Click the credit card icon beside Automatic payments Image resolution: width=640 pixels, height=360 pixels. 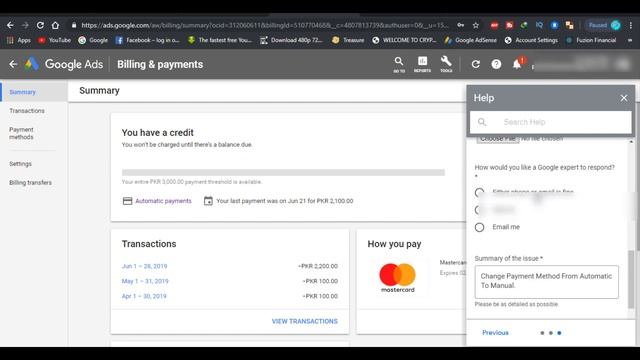pos(127,201)
